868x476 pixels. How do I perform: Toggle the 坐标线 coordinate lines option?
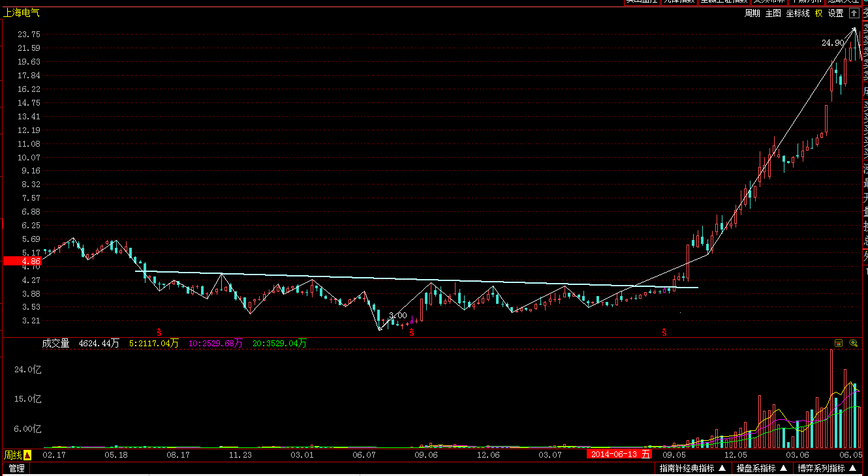[x=798, y=13]
